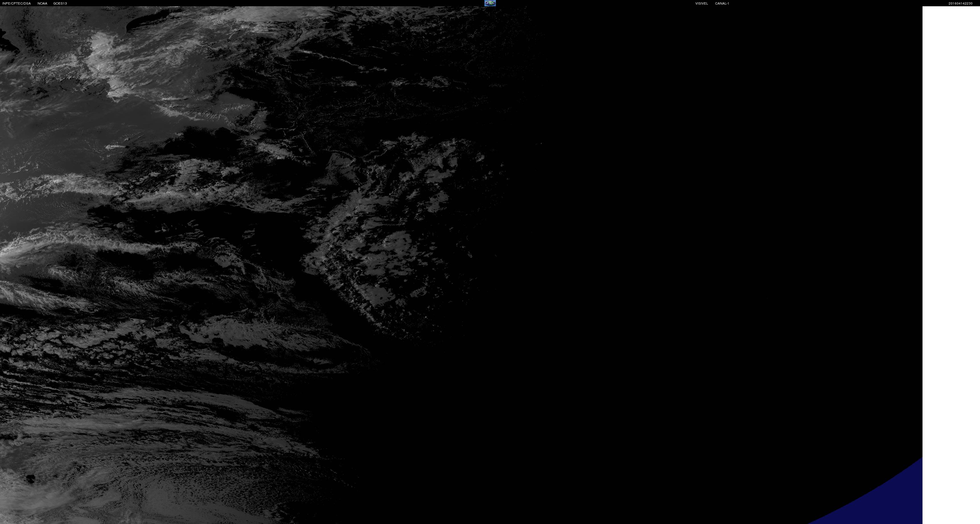The image size is (980, 524).
Task: Click the CPTEC logo icon
Action: [x=490, y=3]
